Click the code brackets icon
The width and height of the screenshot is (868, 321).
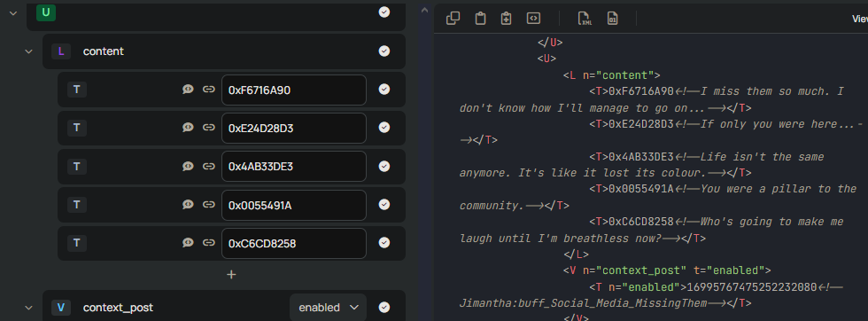click(533, 19)
